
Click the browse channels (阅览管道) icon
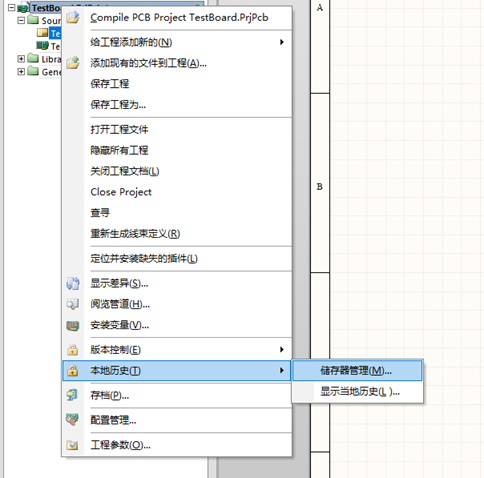point(73,304)
